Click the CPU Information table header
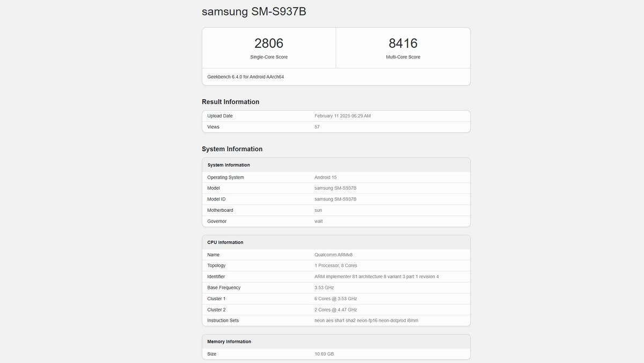 coord(225,242)
